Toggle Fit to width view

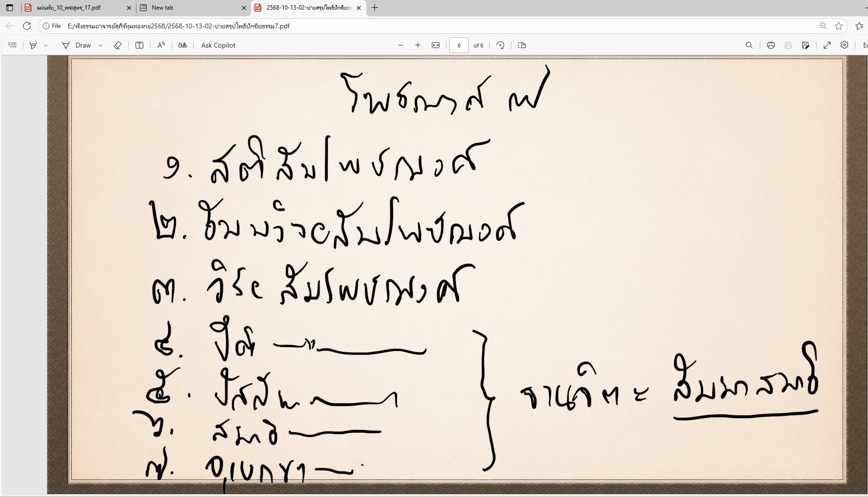click(x=436, y=45)
